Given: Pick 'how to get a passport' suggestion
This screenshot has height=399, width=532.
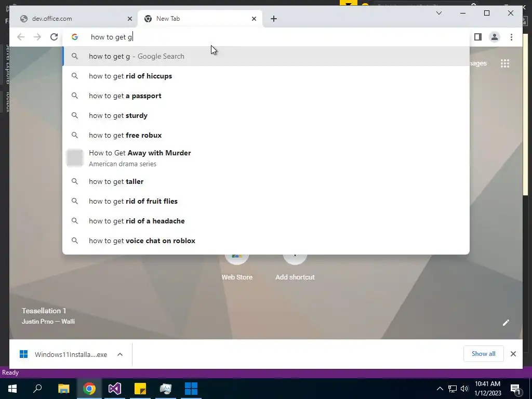Looking at the screenshot, I should [x=266, y=96].
